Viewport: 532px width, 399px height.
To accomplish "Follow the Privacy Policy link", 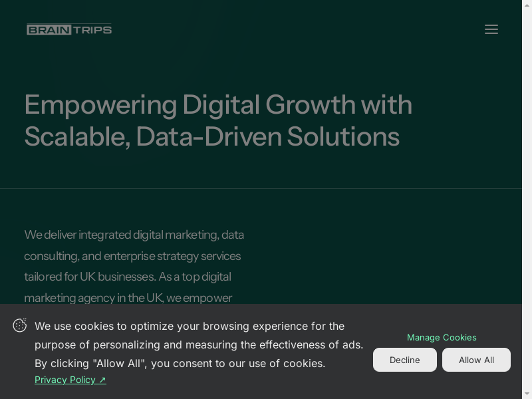I will [x=65, y=380].
